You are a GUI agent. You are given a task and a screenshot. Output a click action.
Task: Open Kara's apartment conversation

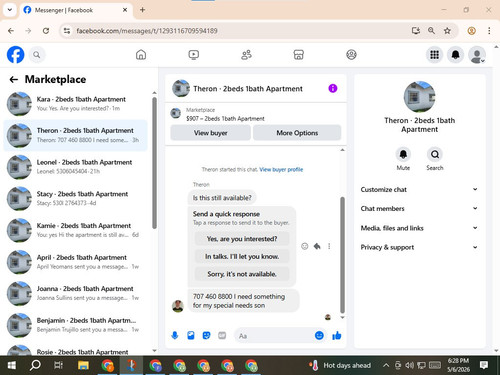point(76,104)
